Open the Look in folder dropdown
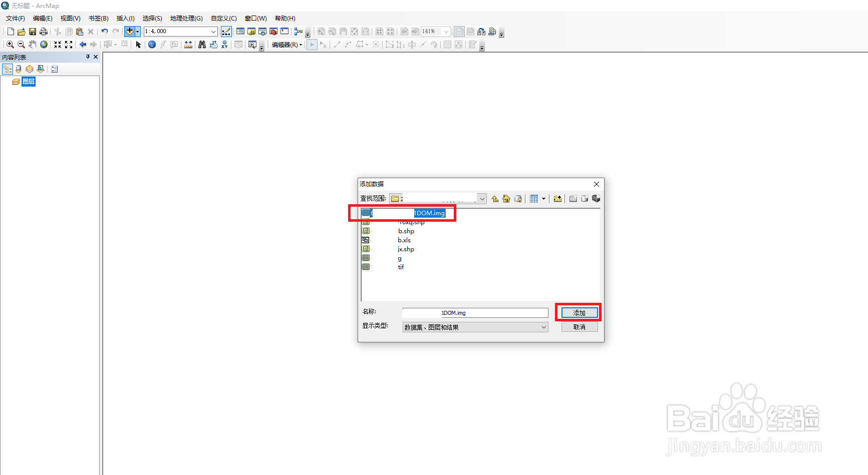 [x=482, y=199]
